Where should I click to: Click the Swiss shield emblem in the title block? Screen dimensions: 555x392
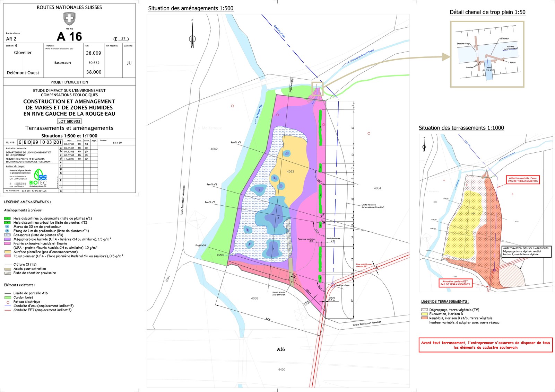[x=69, y=18]
